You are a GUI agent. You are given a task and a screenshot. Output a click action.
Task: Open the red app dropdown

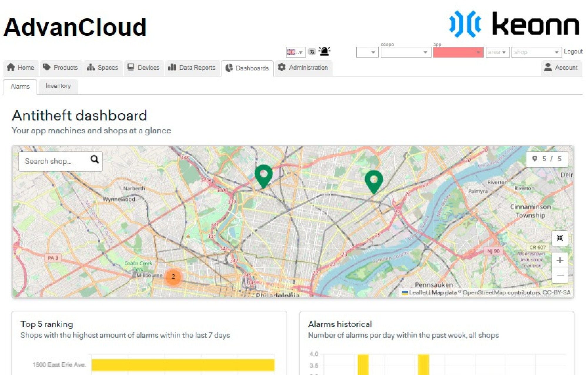click(458, 52)
